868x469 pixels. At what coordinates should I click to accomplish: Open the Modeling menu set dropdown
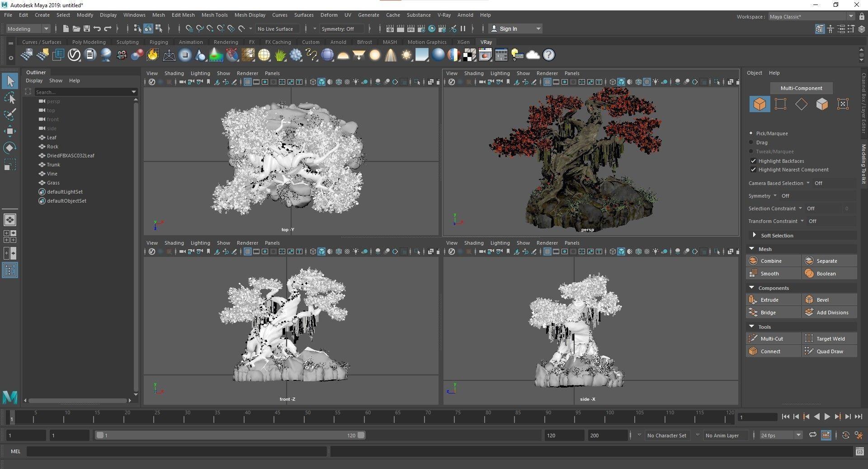(x=28, y=28)
